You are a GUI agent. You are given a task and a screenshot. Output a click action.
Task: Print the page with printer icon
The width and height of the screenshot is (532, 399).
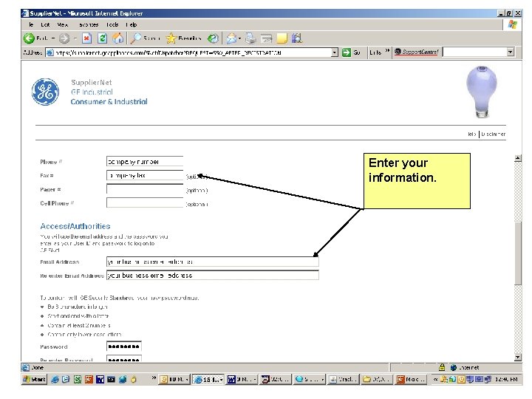point(250,38)
